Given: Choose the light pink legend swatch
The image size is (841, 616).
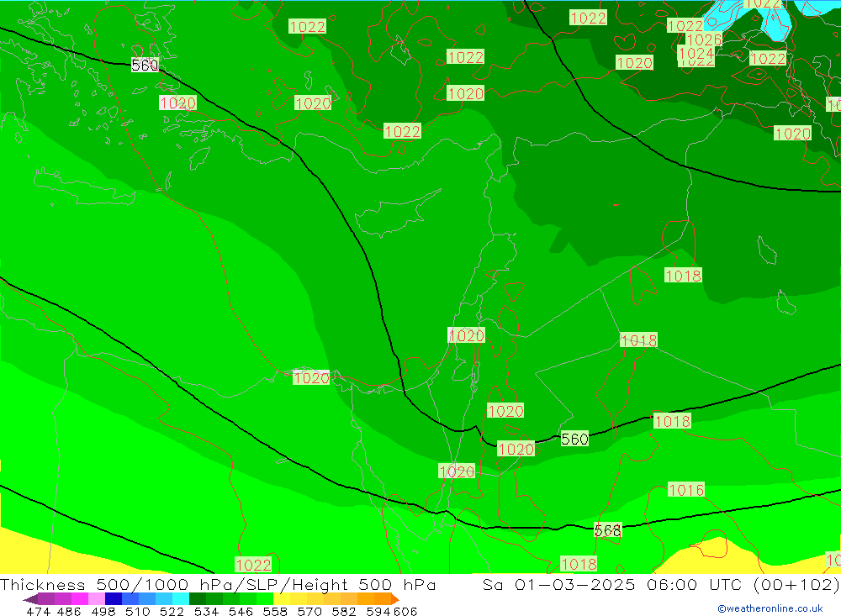Looking at the screenshot, I should (x=97, y=599).
